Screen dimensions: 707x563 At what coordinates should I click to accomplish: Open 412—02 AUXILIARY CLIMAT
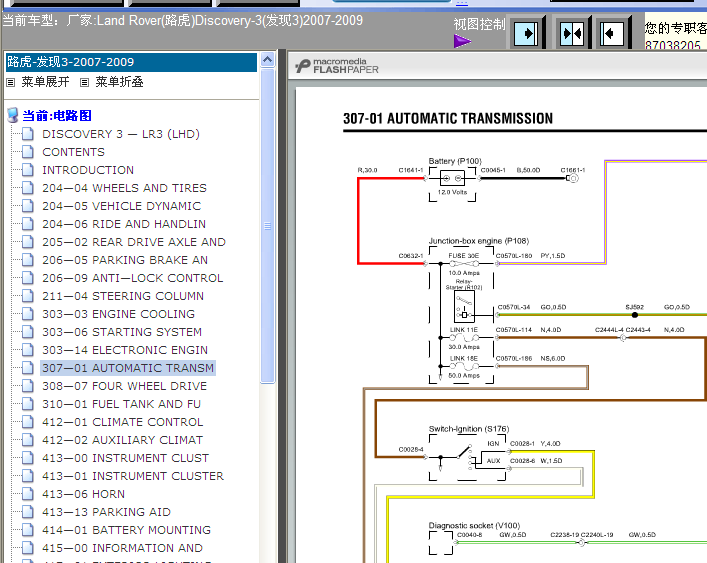pyautogui.click(x=123, y=440)
